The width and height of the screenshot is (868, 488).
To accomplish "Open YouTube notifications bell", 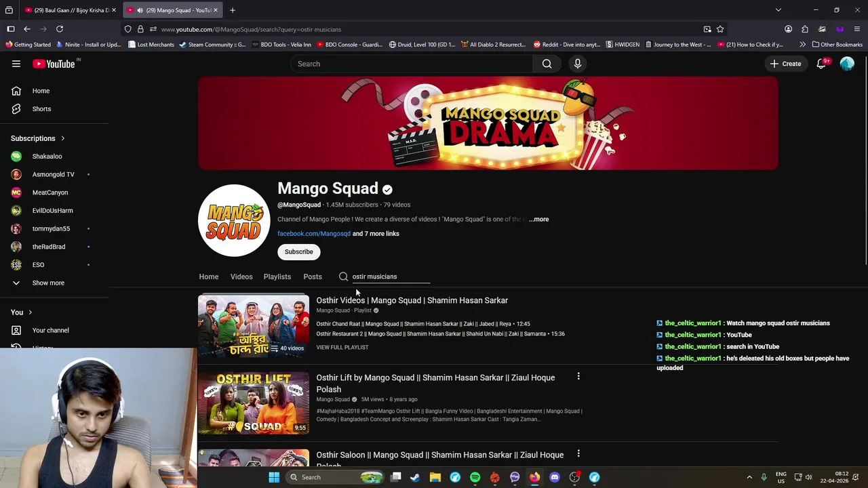I will (821, 64).
